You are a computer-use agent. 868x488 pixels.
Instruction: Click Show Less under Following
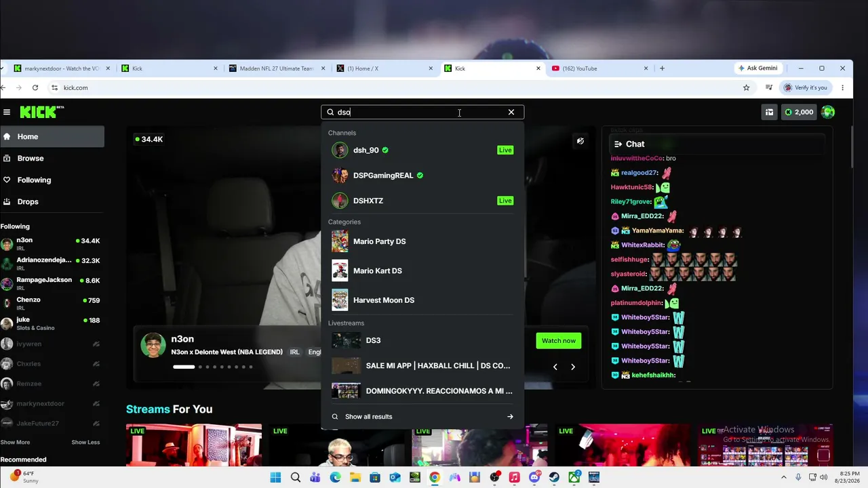(x=85, y=442)
